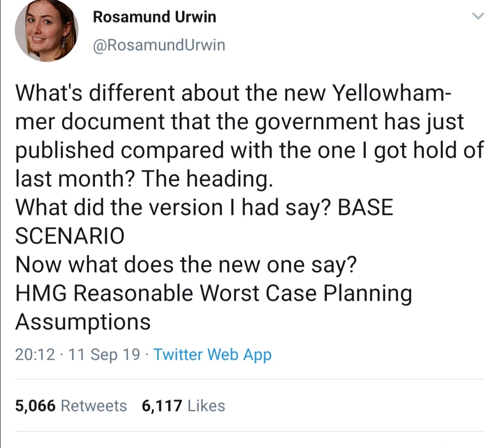
Task: Open the Twitter Web App source link
Action: (213, 355)
